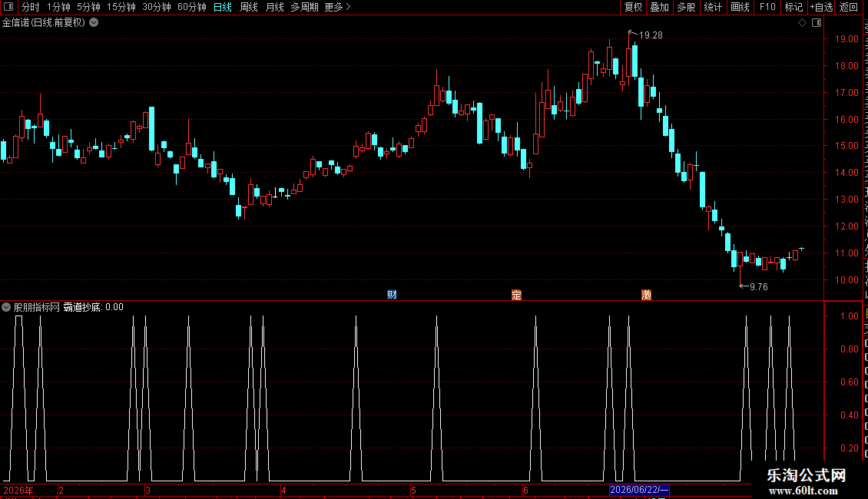Click 返回 to go back
This screenshot has height=499, width=868.
(x=849, y=7)
